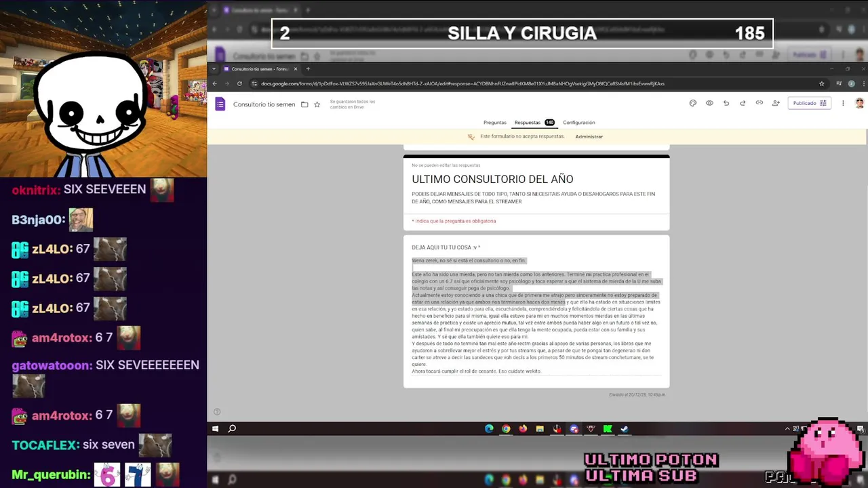
Task: Click the username B3nja00 in chat
Action: tap(38, 220)
